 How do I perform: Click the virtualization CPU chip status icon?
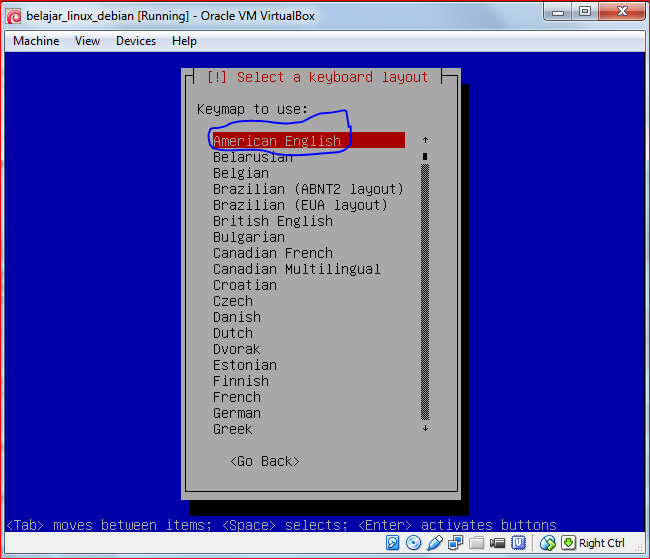point(518,543)
